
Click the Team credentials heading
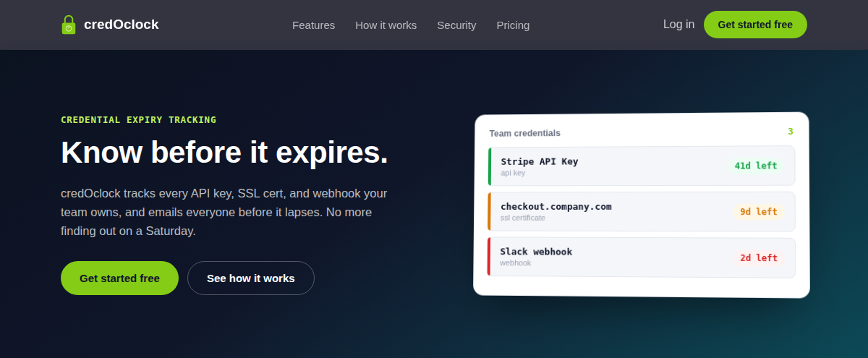tap(524, 133)
